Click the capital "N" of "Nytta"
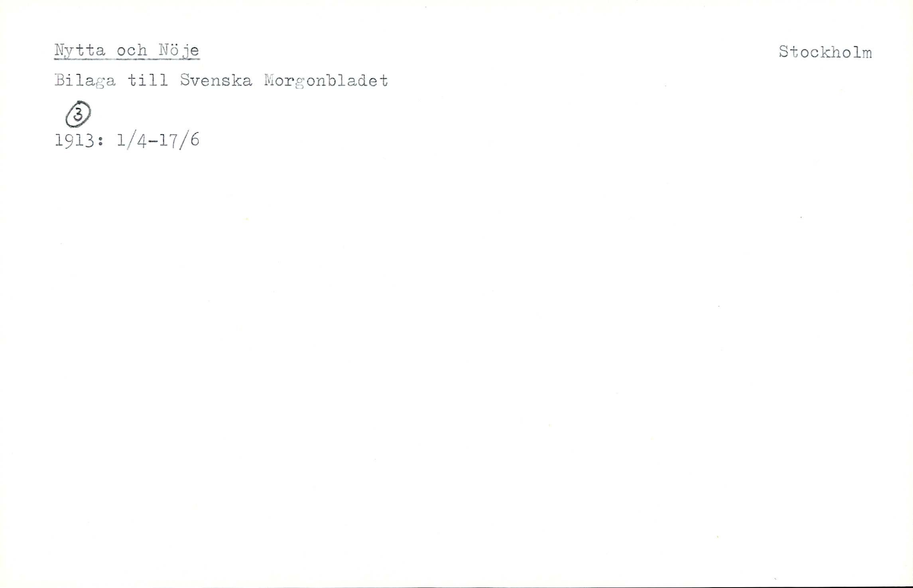 click(x=59, y=50)
